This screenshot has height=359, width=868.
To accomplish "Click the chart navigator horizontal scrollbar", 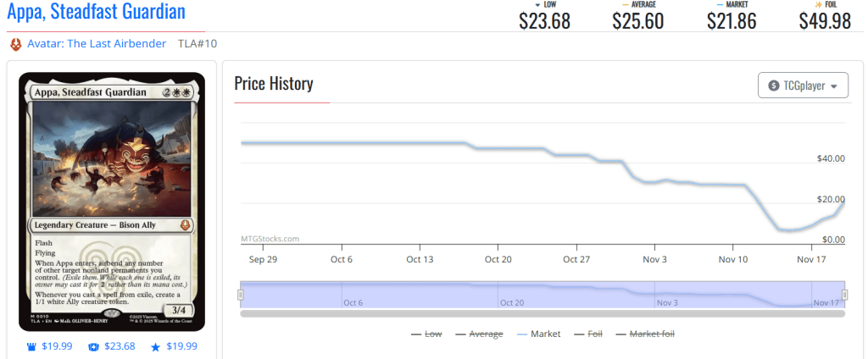I will coord(542,313).
